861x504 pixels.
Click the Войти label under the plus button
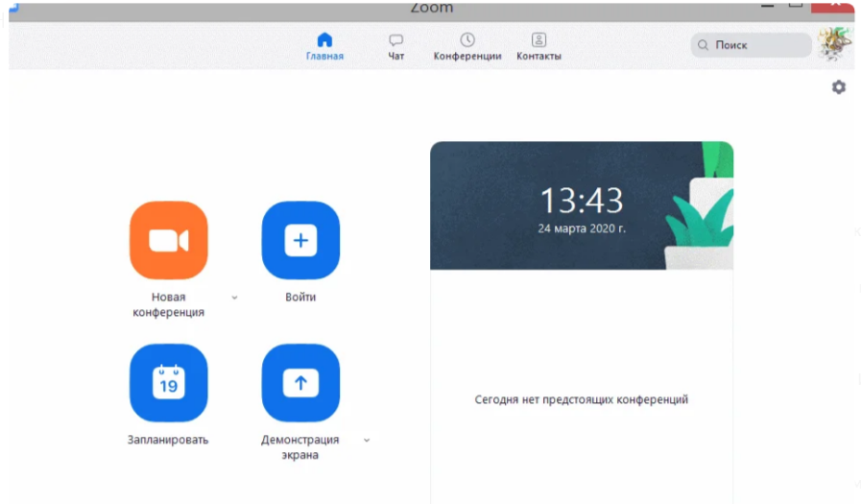pos(300,297)
